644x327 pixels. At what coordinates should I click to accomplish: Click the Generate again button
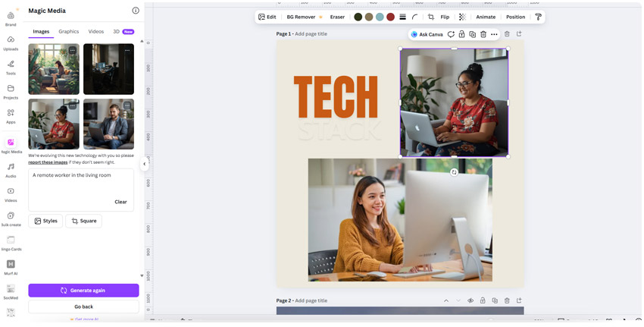(83, 290)
